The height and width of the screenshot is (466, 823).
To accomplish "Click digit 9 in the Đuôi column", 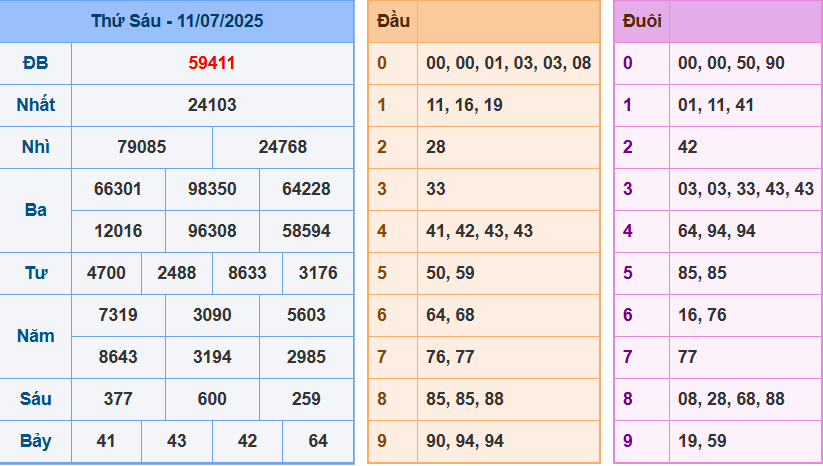I will [x=628, y=441].
